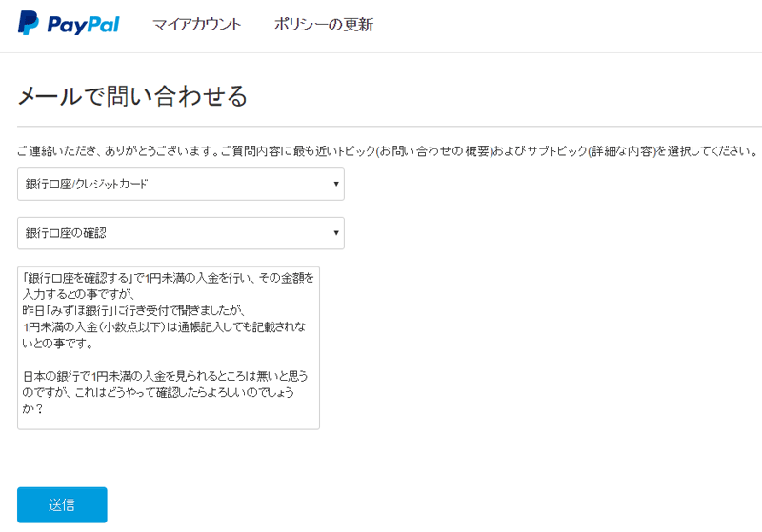Open the ポリシーの更新 menu item
Viewport: 762px width, 532px height.
pos(324,25)
